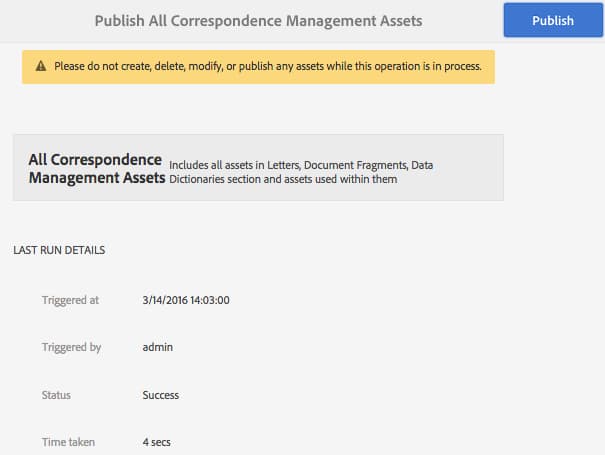
Task: Click the warning message about not modifying assets
Action: pos(268,66)
